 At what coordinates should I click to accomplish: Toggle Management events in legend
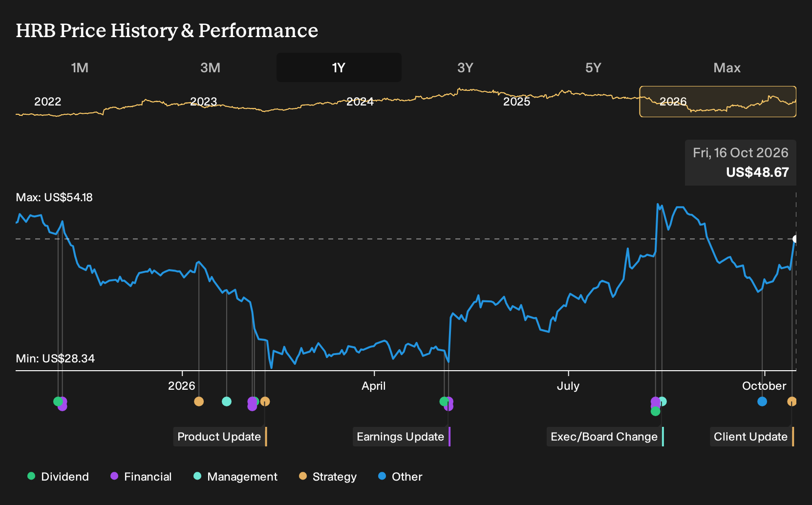pyautogui.click(x=235, y=477)
